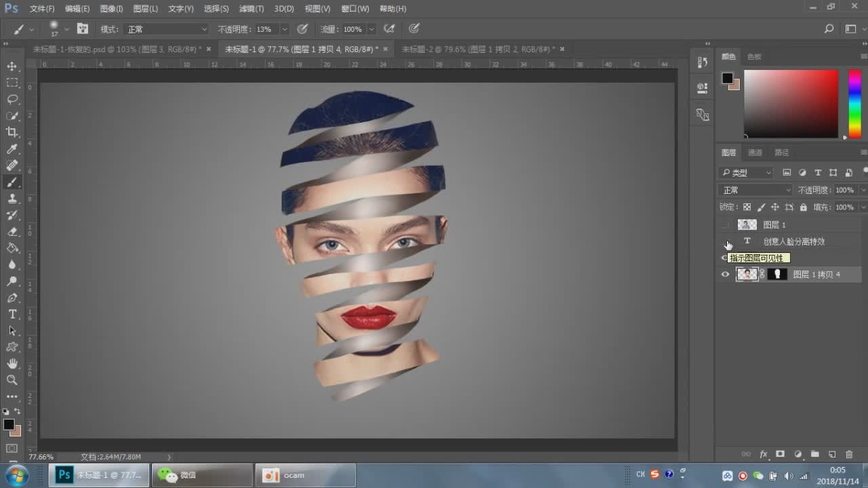Create a new layer icon
868x488 pixels.
pos(832,454)
